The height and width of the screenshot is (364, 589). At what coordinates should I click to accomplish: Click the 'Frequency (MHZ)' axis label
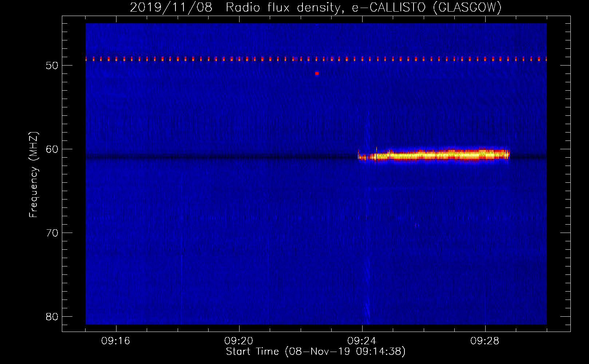tap(33, 175)
